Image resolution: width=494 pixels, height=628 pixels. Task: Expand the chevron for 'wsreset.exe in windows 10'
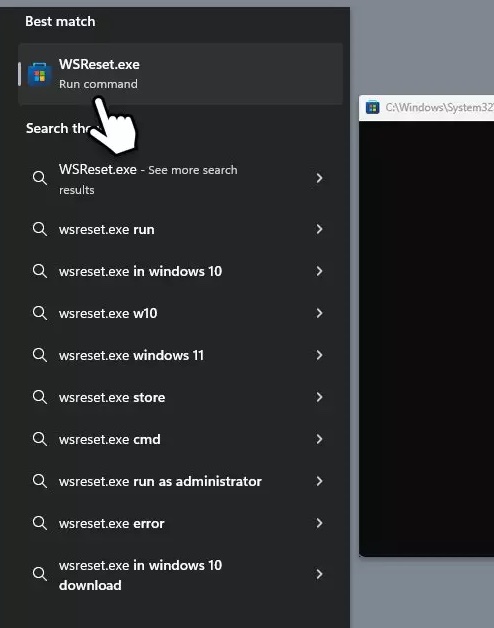click(x=319, y=271)
